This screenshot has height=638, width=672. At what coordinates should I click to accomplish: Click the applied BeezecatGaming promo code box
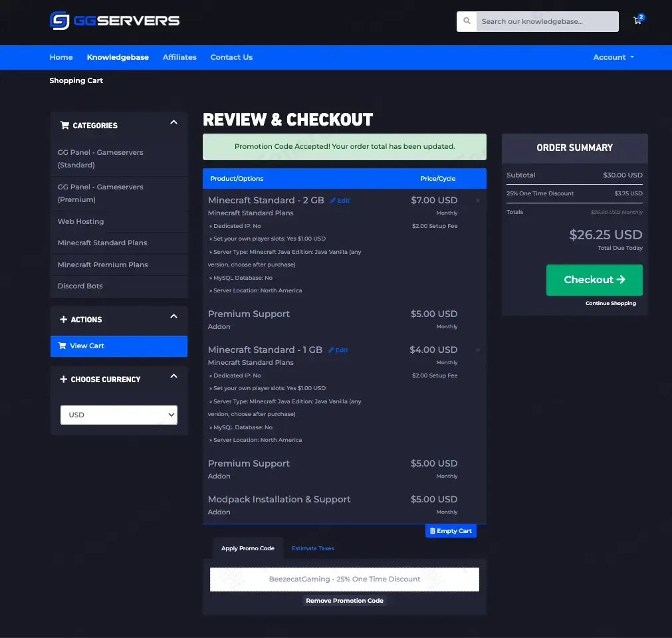point(344,580)
